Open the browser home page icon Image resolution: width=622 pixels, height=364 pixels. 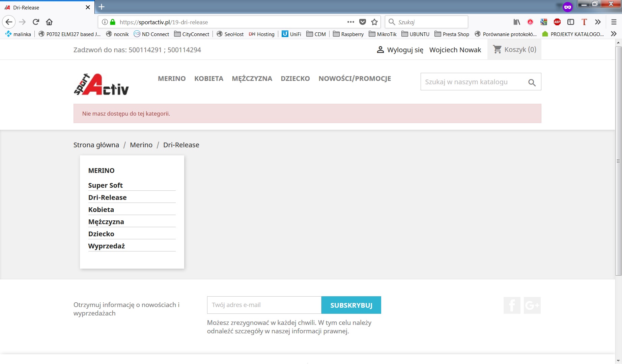click(x=49, y=22)
